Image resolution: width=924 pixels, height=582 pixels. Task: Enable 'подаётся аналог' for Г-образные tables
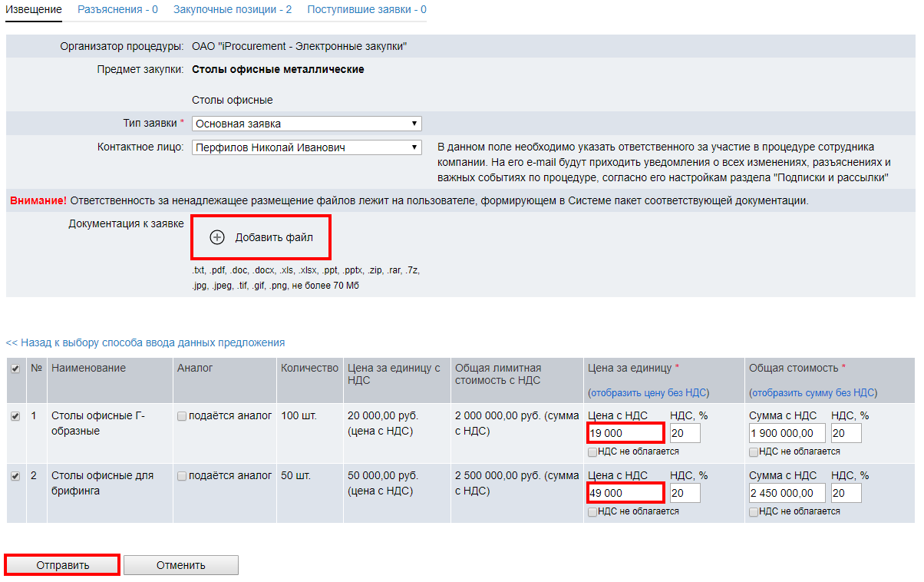click(x=182, y=416)
